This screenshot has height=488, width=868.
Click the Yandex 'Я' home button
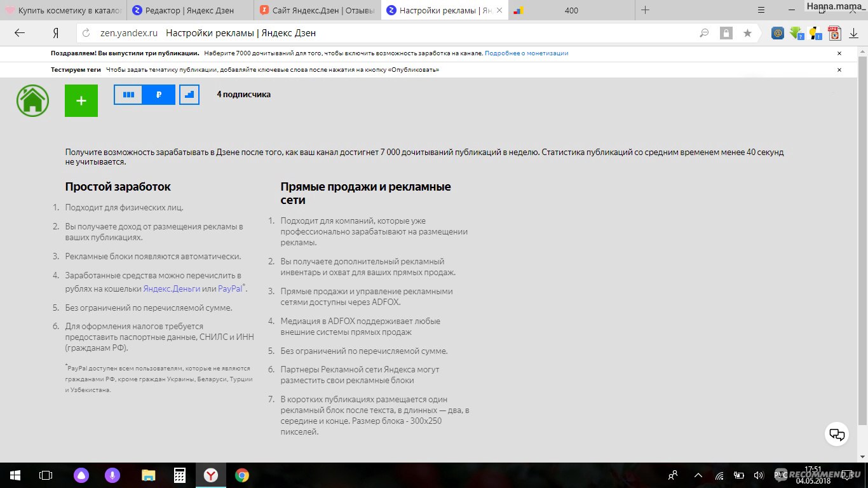point(56,33)
